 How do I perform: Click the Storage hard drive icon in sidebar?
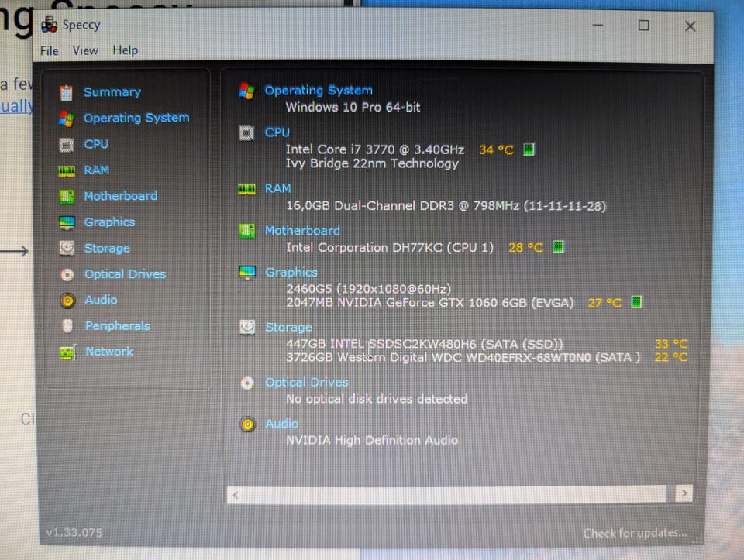tap(67, 248)
